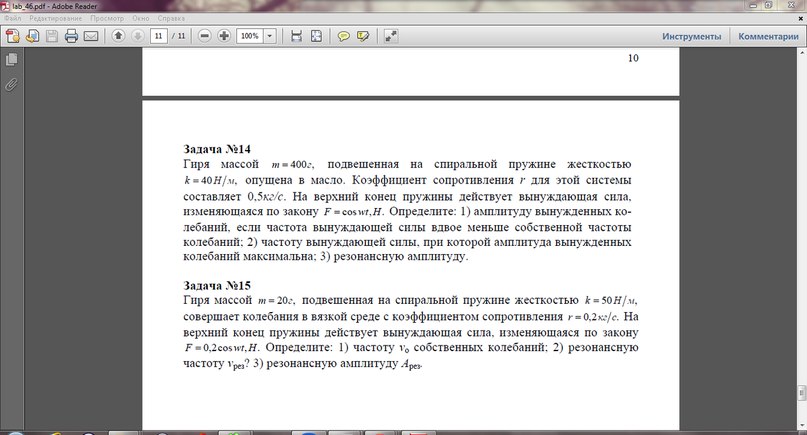Click the formula F = cos wt, H

(353, 212)
